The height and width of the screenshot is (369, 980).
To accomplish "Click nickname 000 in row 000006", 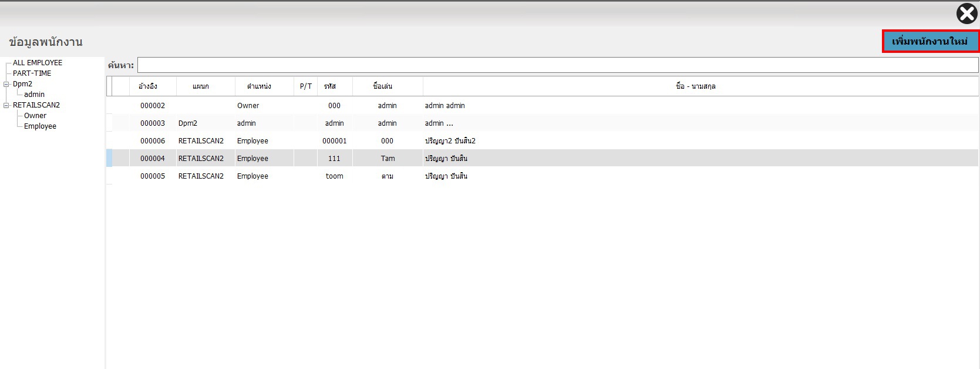I will point(388,141).
